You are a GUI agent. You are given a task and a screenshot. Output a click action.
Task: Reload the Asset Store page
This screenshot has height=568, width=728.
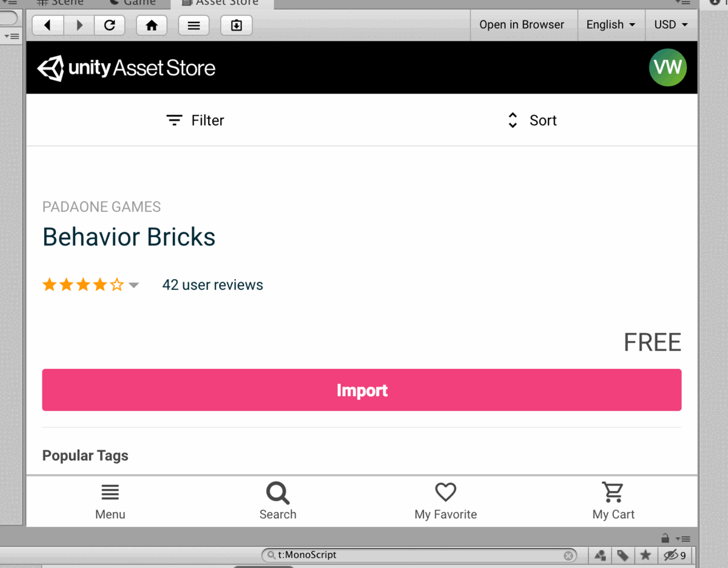pyautogui.click(x=110, y=25)
